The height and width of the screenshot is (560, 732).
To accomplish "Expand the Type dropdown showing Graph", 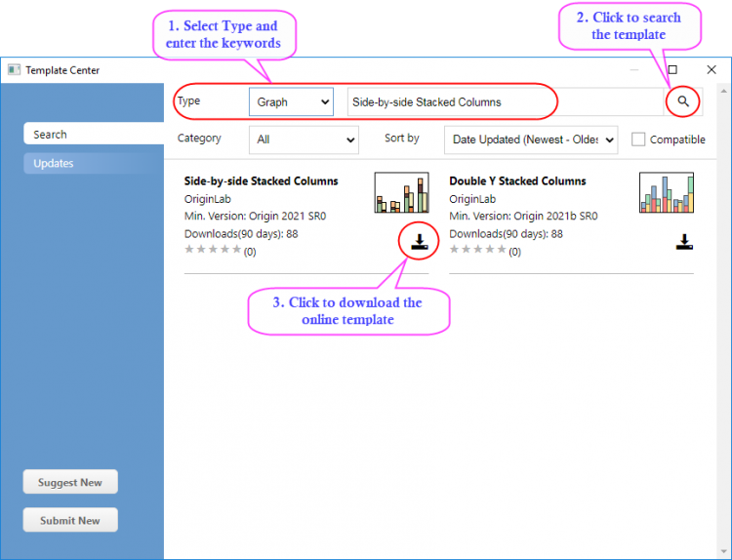I will click(x=291, y=101).
